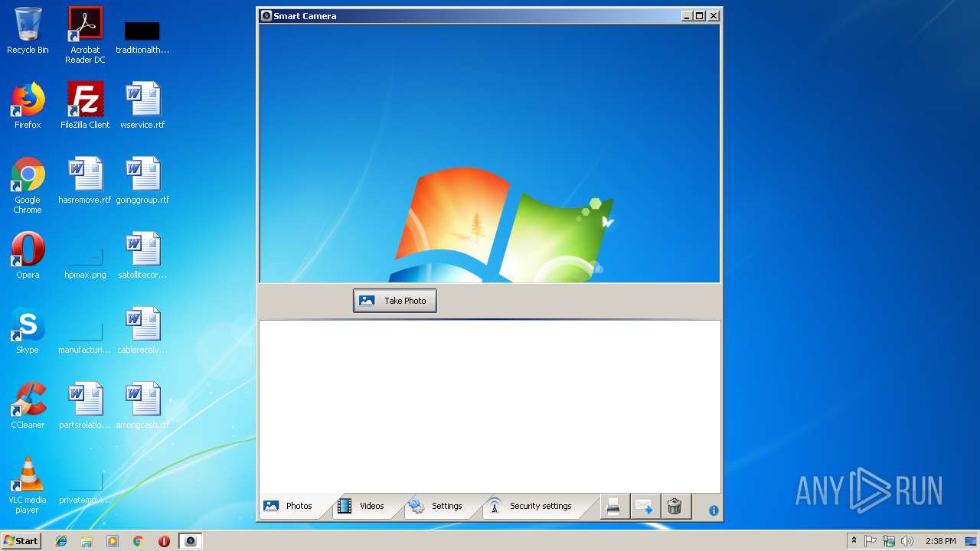Select the Opera desktop shortcut
The image size is (980, 551).
tap(28, 256)
